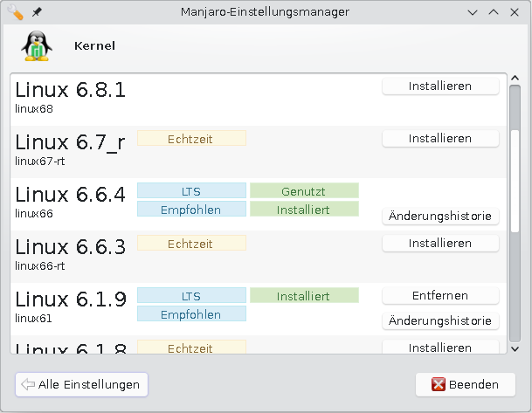Open change history for Linux 6.1.9
This screenshot has width=532, height=413.
tap(440, 321)
